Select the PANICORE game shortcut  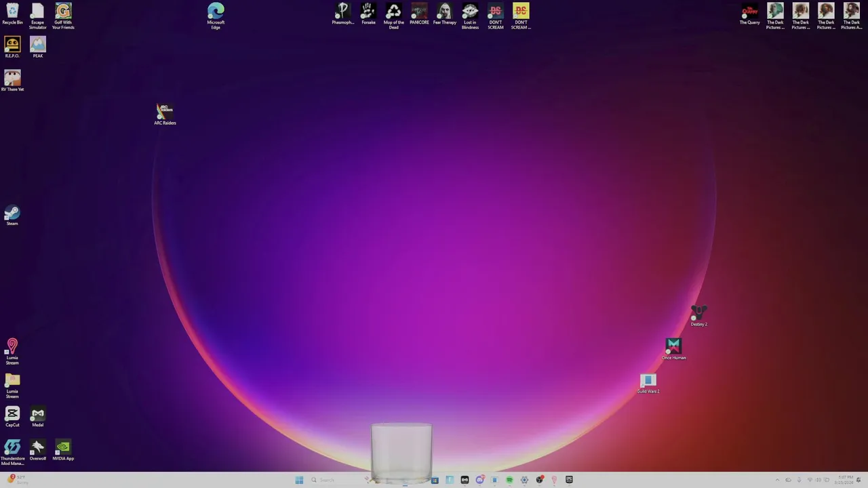[419, 14]
